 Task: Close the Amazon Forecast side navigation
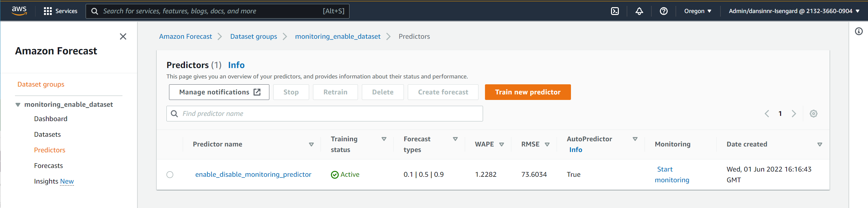tap(123, 36)
